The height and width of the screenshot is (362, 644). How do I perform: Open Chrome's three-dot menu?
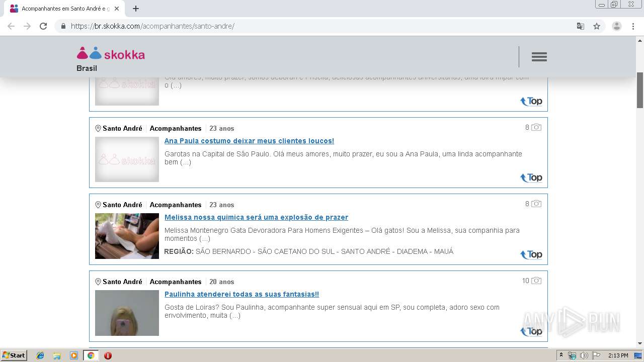[x=633, y=26]
